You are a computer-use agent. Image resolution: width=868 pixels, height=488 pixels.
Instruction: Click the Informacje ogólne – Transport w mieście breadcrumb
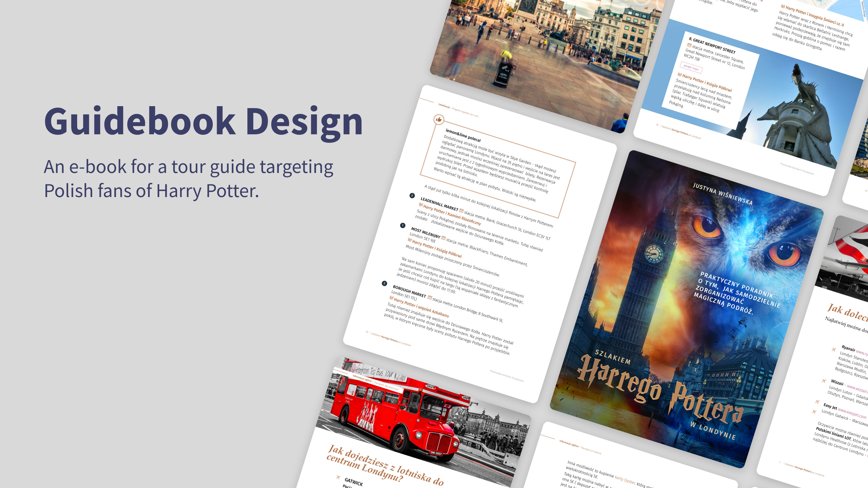(x=580, y=447)
